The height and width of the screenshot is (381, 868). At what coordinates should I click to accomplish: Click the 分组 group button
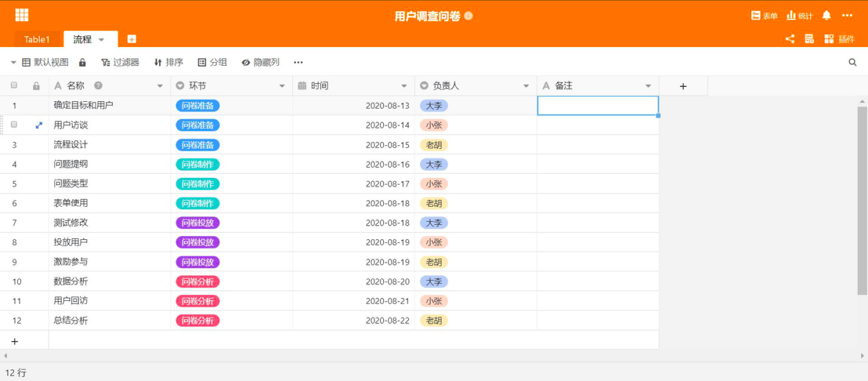click(x=212, y=62)
